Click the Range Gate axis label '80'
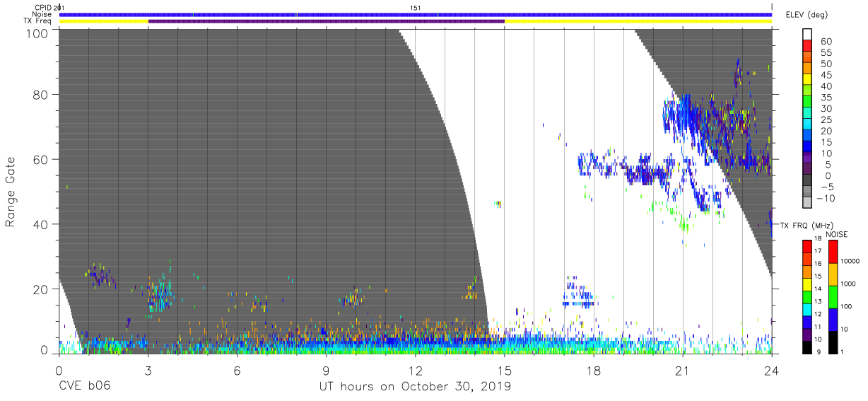This screenshot has width=868, height=401. 40,95
